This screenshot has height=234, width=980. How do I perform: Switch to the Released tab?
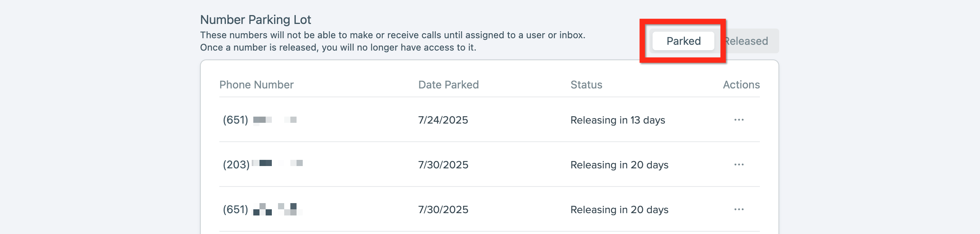pyautogui.click(x=748, y=41)
